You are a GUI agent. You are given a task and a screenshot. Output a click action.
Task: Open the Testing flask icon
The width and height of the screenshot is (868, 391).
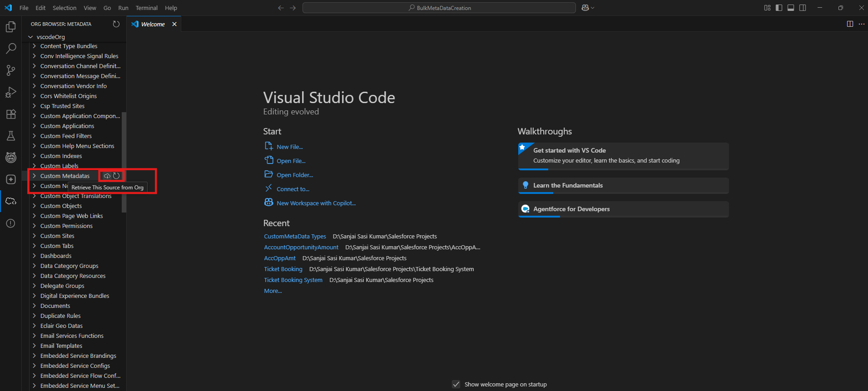click(x=11, y=136)
